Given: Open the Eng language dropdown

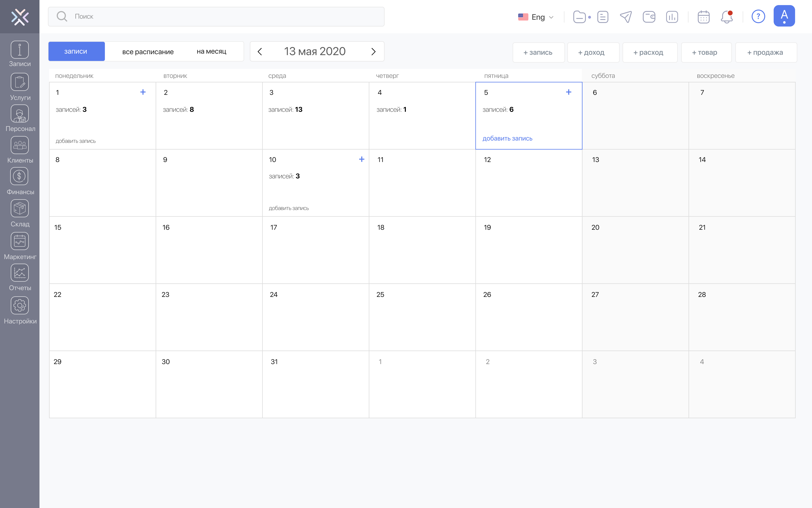Looking at the screenshot, I should pyautogui.click(x=536, y=17).
